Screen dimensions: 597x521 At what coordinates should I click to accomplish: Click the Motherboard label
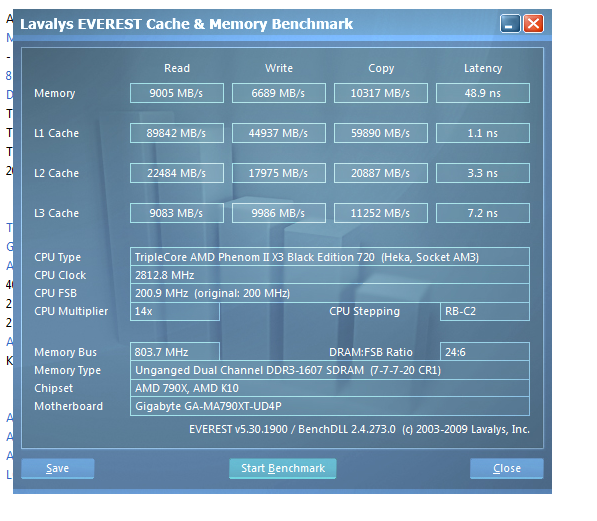69,406
